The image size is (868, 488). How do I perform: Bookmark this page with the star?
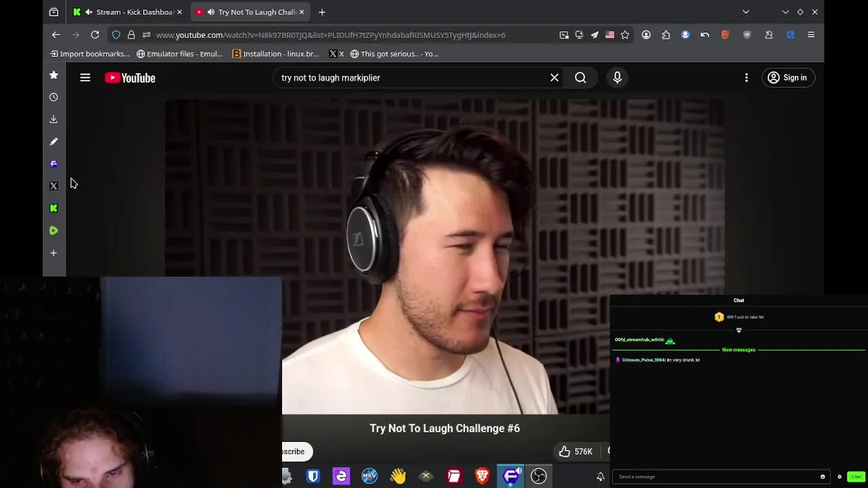pos(625,35)
